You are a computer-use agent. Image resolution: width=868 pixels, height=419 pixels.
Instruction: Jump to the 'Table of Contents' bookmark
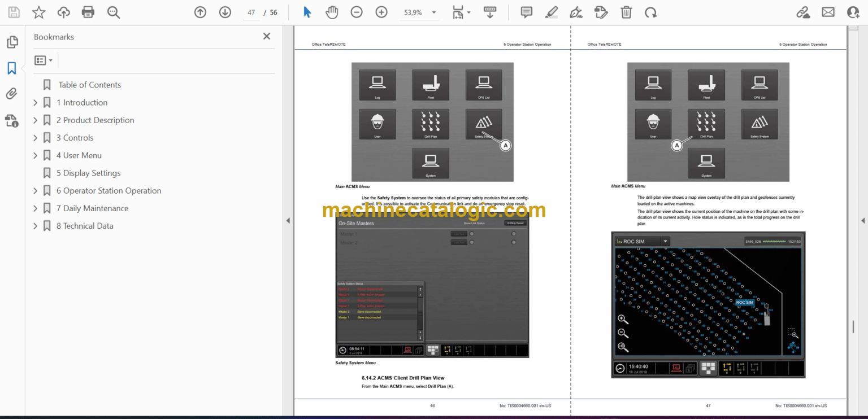coord(89,84)
